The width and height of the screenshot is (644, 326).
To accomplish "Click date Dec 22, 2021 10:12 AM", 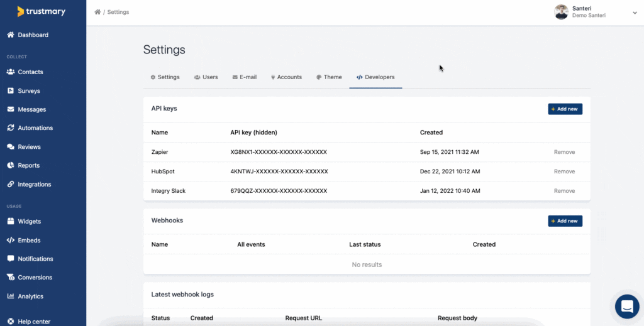I will pyautogui.click(x=450, y=171).
